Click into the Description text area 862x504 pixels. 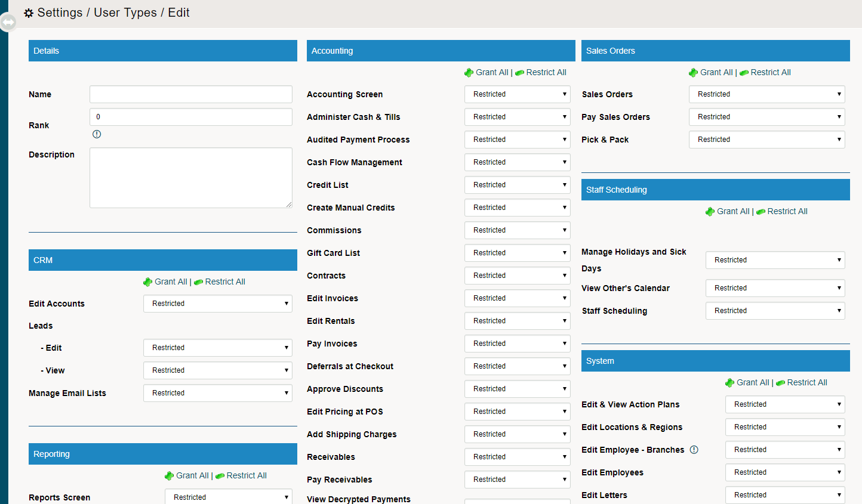pyautogui.click(x=190, y=178)
